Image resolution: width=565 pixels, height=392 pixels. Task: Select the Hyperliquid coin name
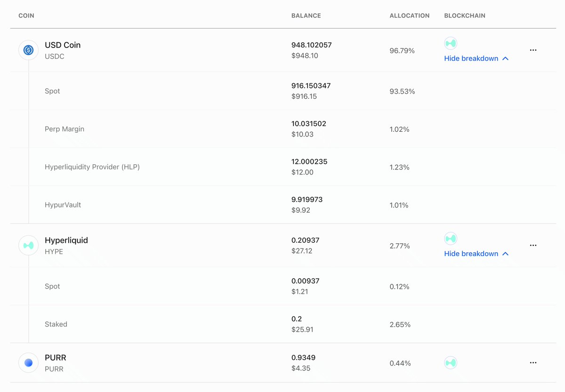click(x=66, y=240)
